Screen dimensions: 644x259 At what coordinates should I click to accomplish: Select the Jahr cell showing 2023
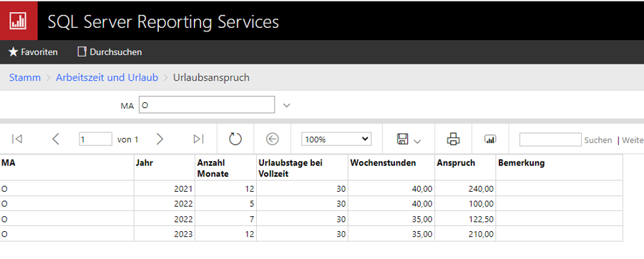pos(165,234)
